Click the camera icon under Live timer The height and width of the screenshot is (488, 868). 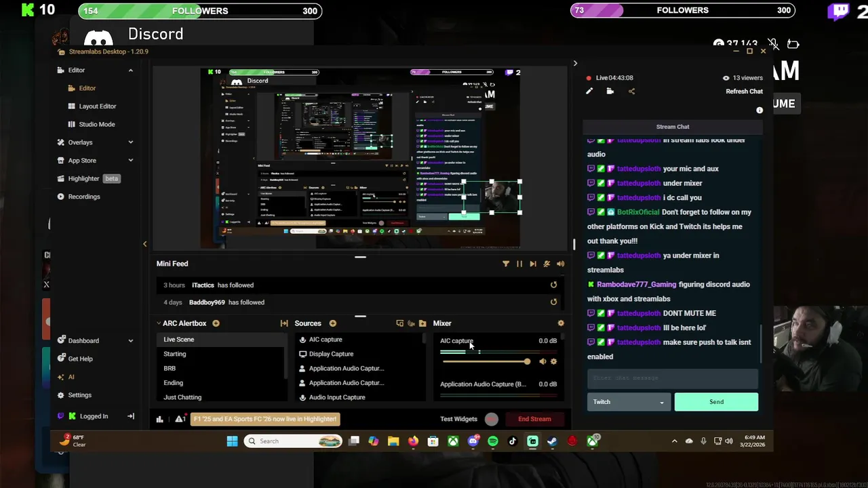610,91
